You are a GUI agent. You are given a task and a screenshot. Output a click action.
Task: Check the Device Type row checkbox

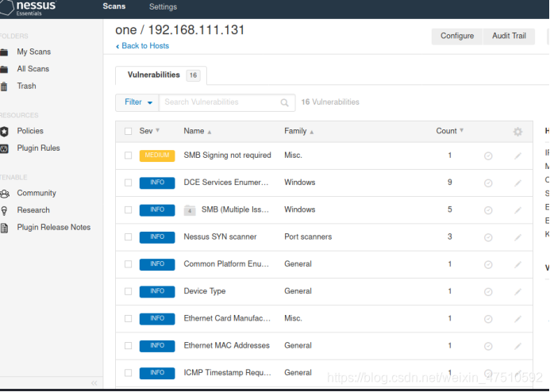128,291
